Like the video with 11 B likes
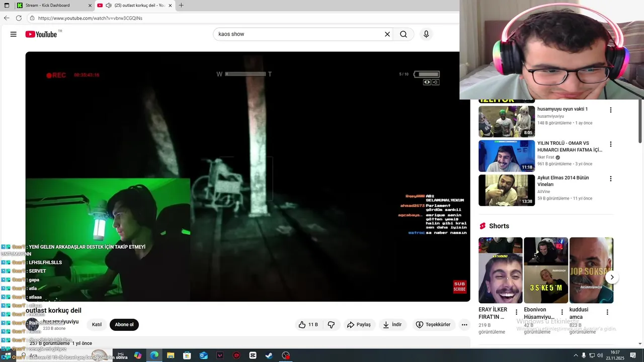 308,325
